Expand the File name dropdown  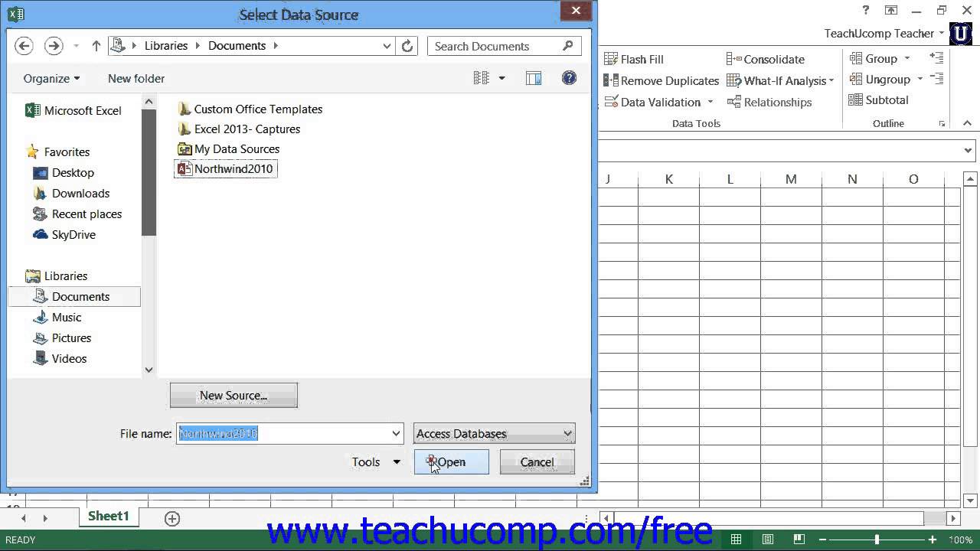(396, 434)
